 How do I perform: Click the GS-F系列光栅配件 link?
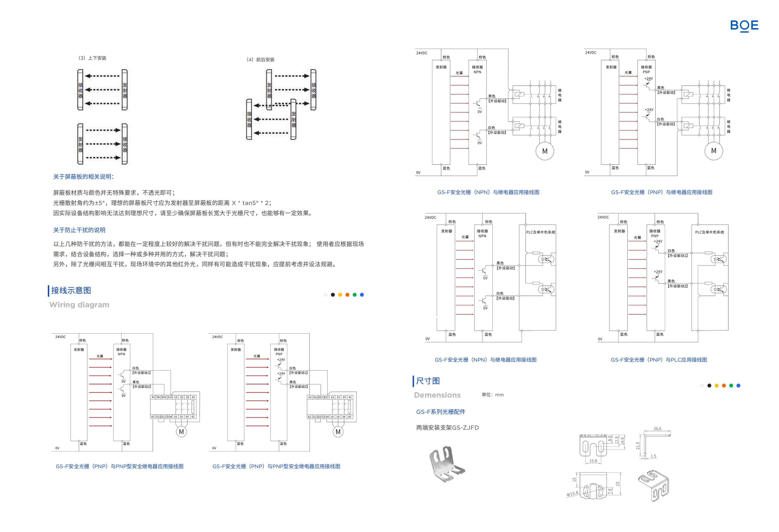(x=440, y=412)
